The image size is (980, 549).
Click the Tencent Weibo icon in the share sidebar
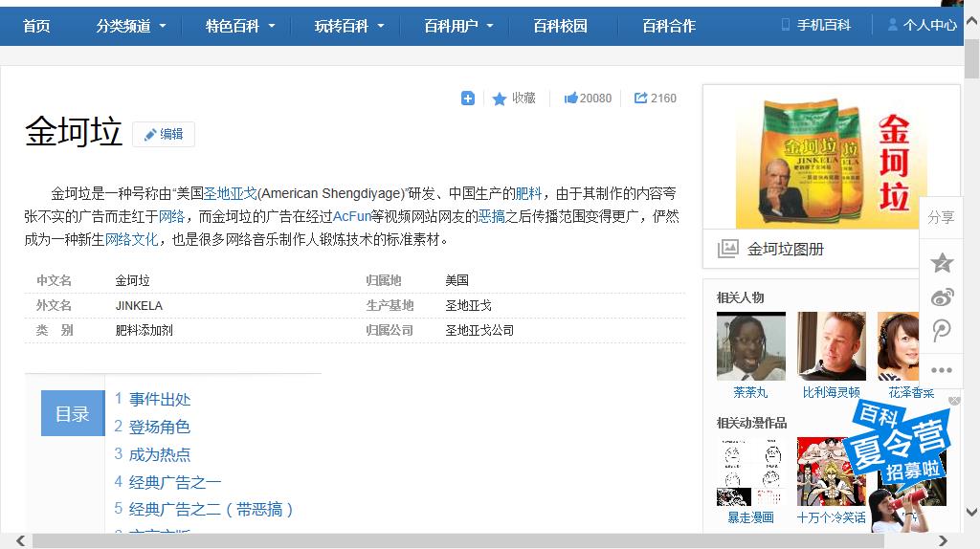942,330
